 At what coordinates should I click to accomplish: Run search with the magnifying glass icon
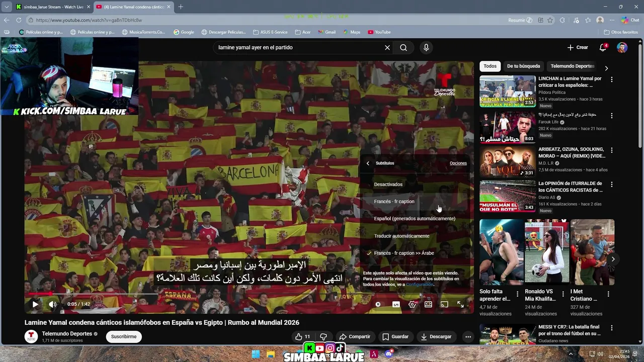pyautogui.click(x=404, y=48)
